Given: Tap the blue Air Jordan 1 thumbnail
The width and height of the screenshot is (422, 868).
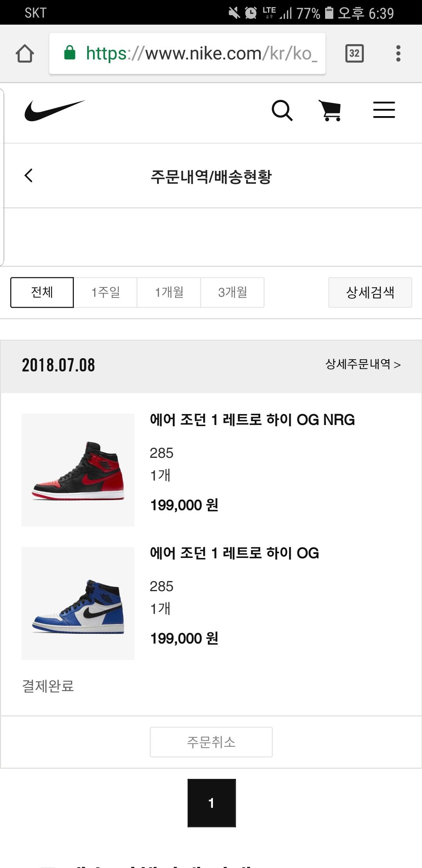Looking at the screenshot, I should click(78, 603).
